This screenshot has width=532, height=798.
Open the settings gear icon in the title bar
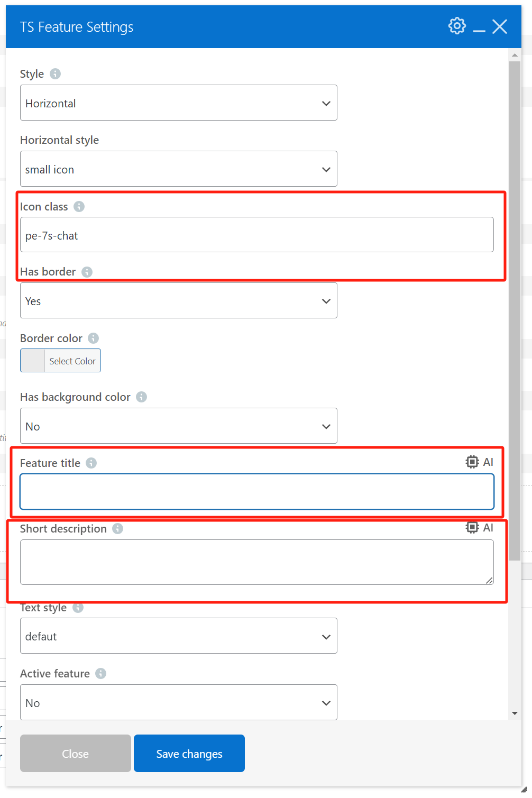coord(456,25)
